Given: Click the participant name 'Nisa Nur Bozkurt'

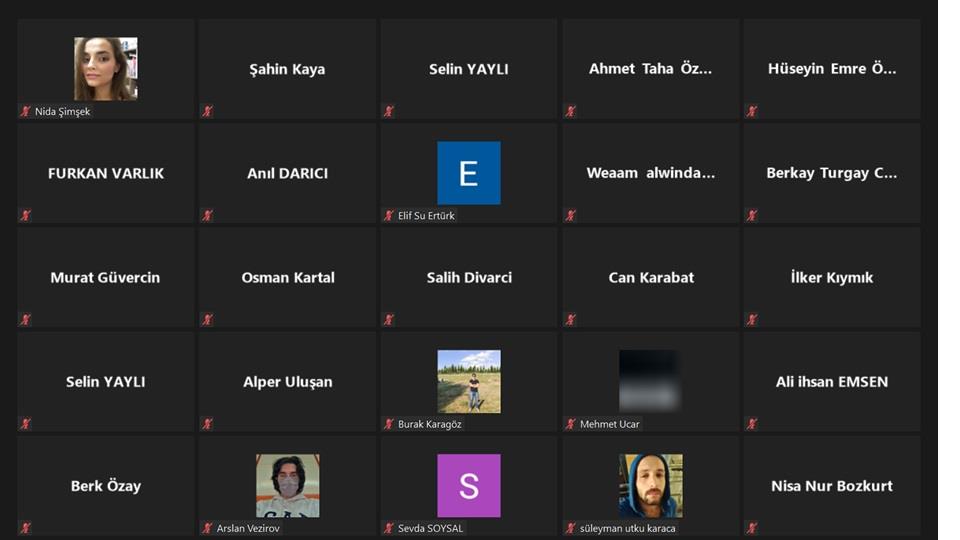Looking at the screenshot, I should (831, 486).
